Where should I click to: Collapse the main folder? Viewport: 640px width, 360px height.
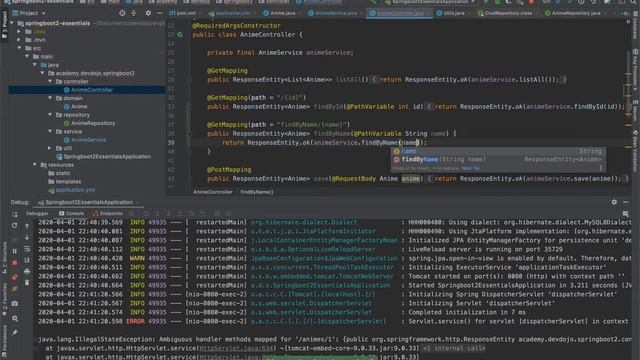pyautogui.click(x=27, y=56)
